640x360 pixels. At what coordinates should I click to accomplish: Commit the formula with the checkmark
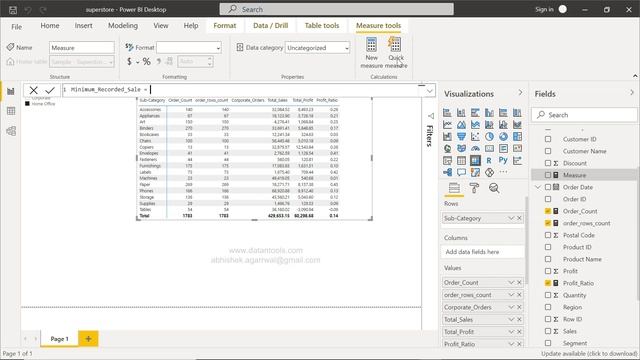coord(50,90)
